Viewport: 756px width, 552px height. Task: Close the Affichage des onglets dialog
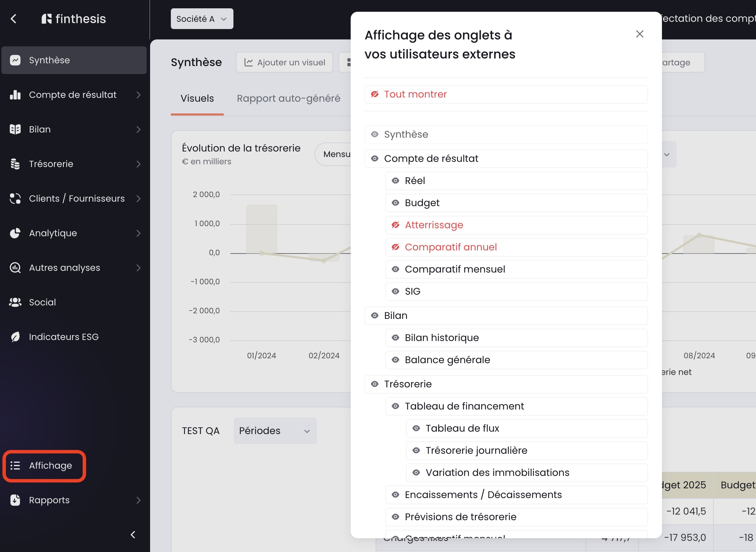tap(639, 34)
